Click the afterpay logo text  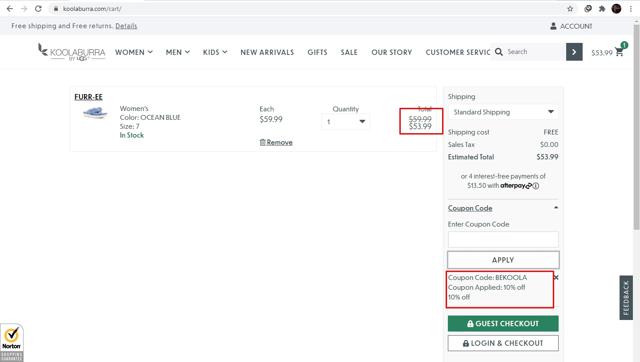516,186
